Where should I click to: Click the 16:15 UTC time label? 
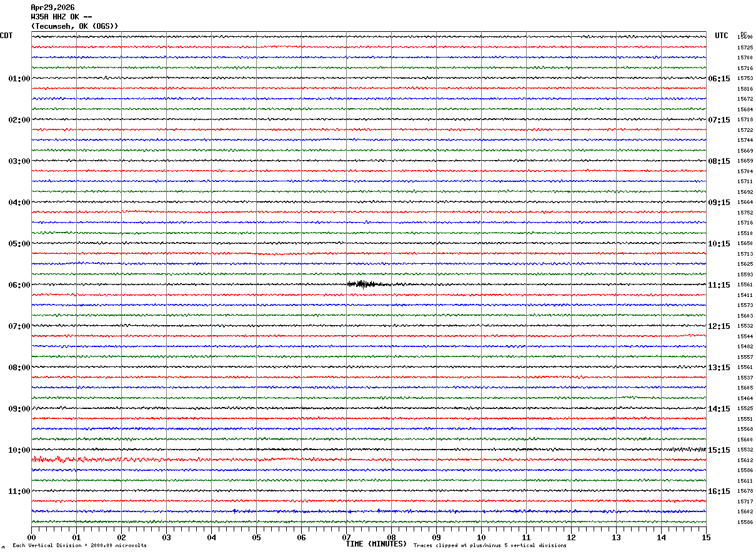719,491
